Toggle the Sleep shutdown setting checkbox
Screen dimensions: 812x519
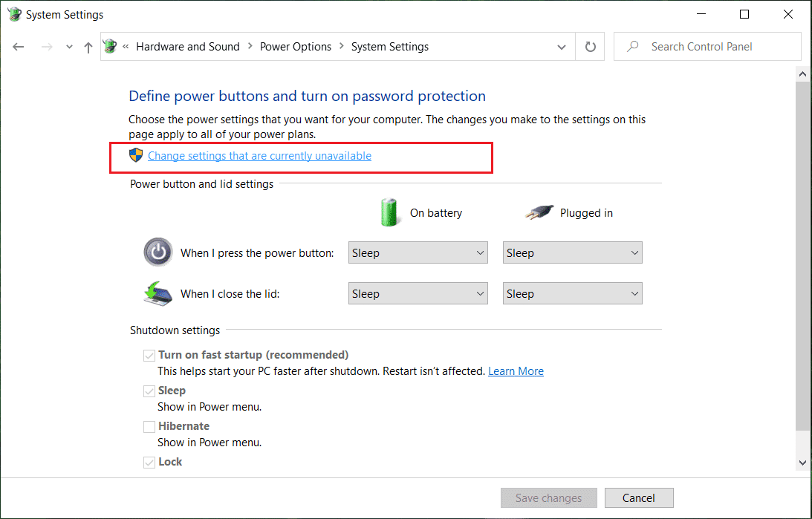[149, 390]
